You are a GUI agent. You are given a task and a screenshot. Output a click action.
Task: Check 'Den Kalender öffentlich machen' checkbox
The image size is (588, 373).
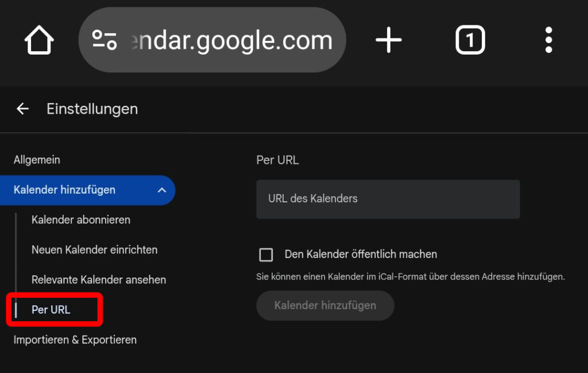pos(266,255)
